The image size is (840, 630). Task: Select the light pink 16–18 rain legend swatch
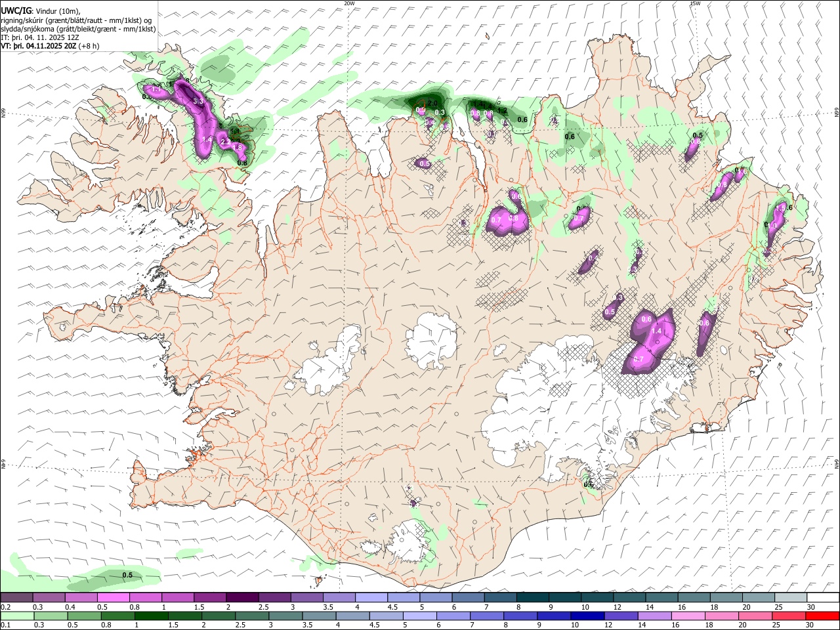click(x=688, y=616)
